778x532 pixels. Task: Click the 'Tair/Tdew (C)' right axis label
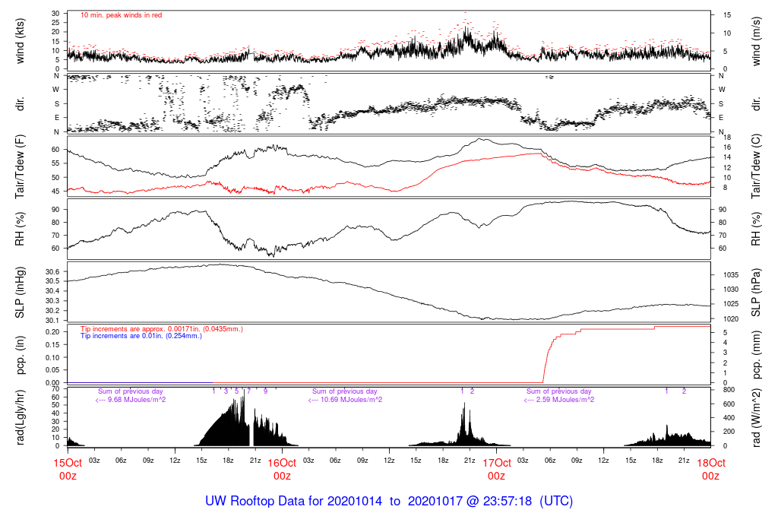coord(756,166)
